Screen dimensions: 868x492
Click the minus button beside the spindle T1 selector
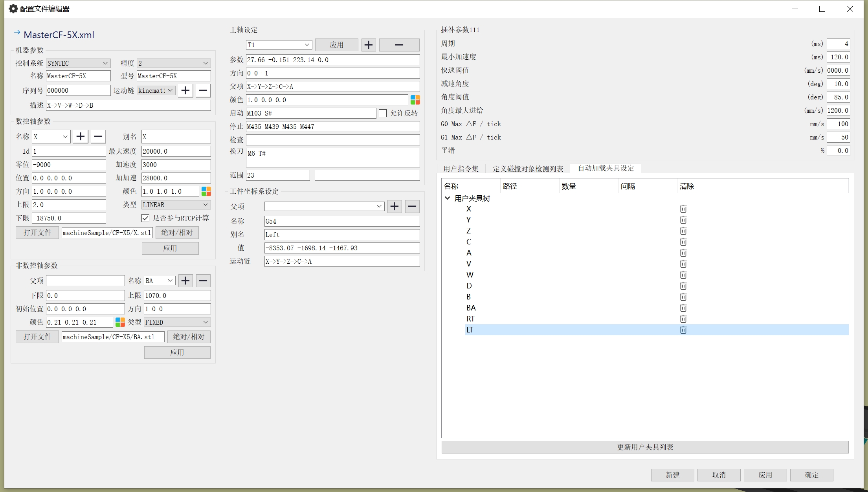(x=399, y=45)
